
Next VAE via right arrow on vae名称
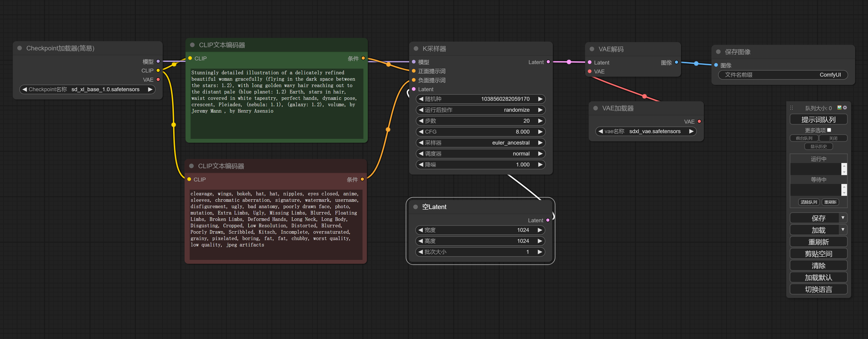tap(691, 131)
